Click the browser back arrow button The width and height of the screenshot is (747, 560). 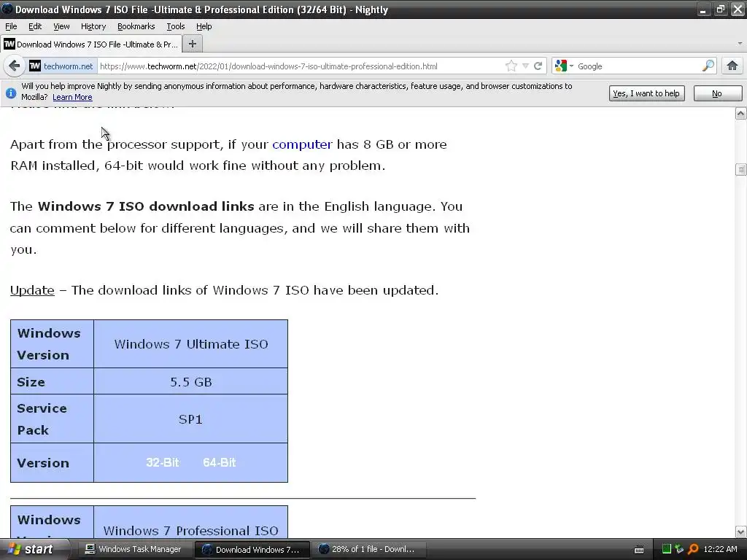tap(14, 66)
